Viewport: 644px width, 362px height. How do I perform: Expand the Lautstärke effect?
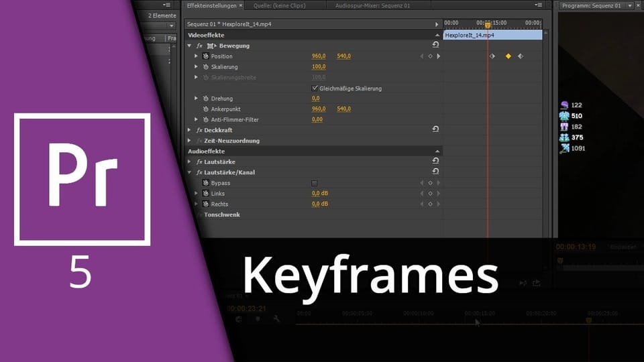pos(189,162)
